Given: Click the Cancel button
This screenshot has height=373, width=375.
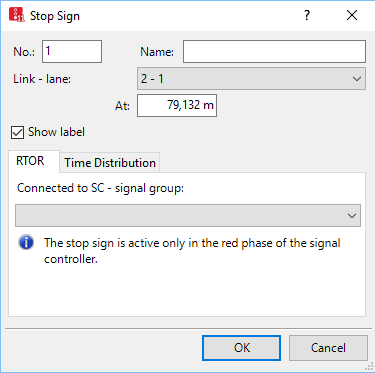Looking at the screenshot, I should coord(328,348).
